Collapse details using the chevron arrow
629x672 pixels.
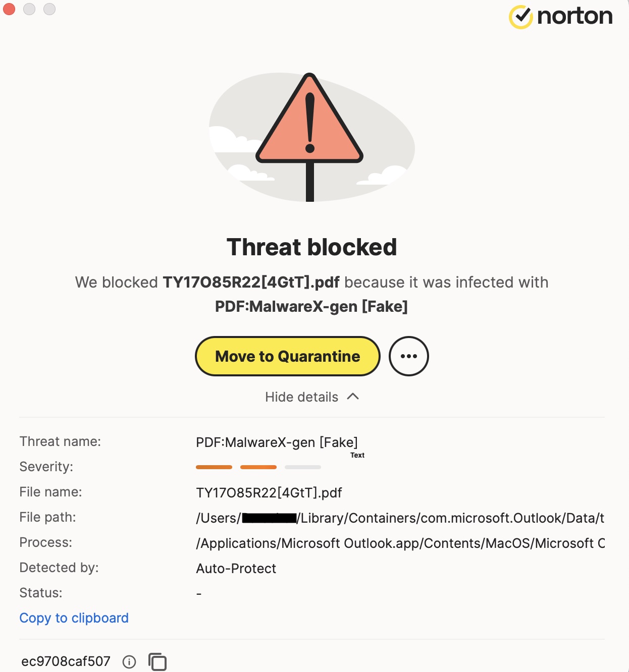pyautogui.click(x=353, y=397)
